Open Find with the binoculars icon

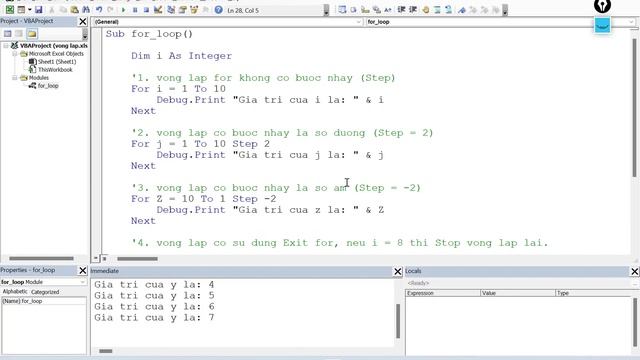86,10
